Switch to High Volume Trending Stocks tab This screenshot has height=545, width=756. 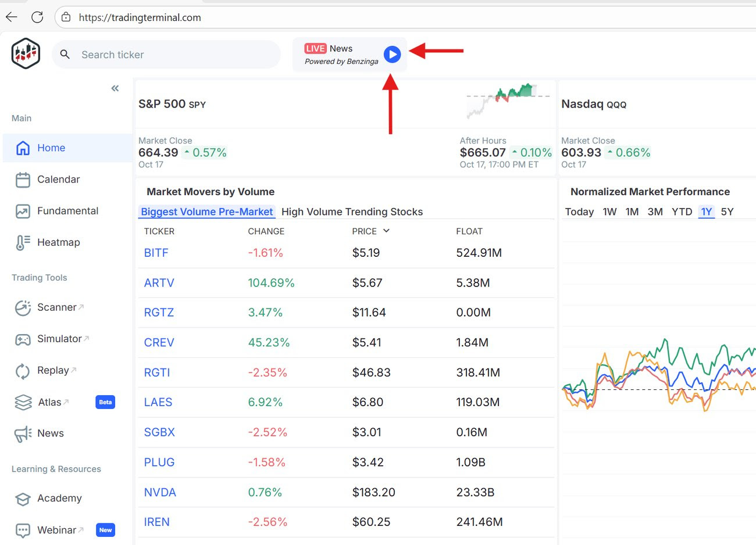point(352,212)
